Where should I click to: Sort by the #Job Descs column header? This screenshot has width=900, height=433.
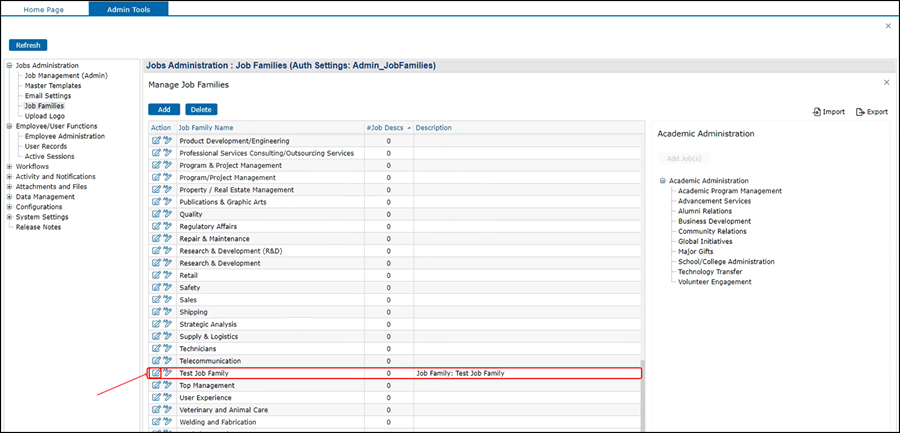pos(385,128)
